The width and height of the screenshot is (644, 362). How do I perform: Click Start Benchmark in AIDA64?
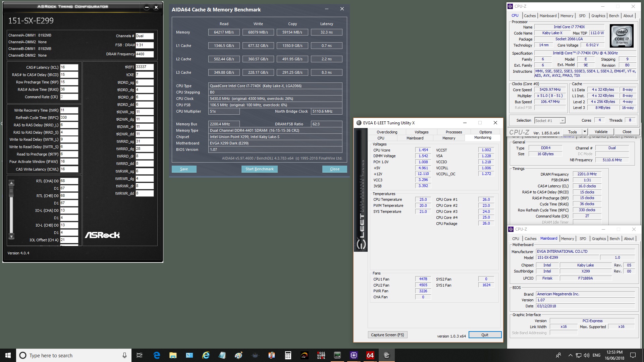259,169
